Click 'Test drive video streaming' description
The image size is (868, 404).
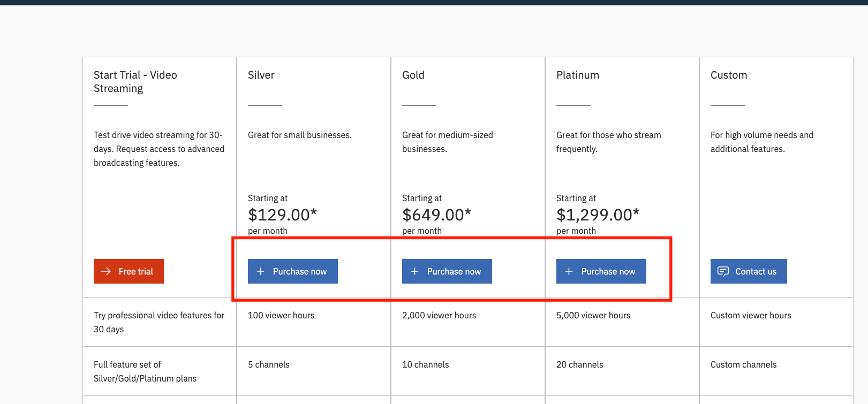159,149
